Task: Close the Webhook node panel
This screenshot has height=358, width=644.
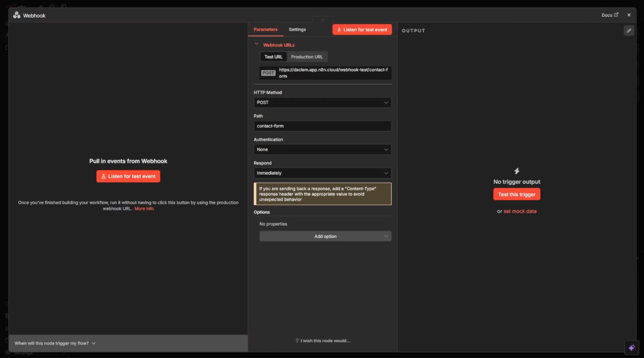Action: tap(629, 15)
